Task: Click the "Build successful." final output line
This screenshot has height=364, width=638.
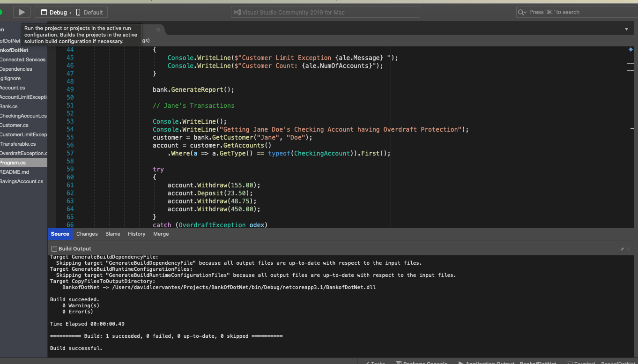Action: (76, 348)
